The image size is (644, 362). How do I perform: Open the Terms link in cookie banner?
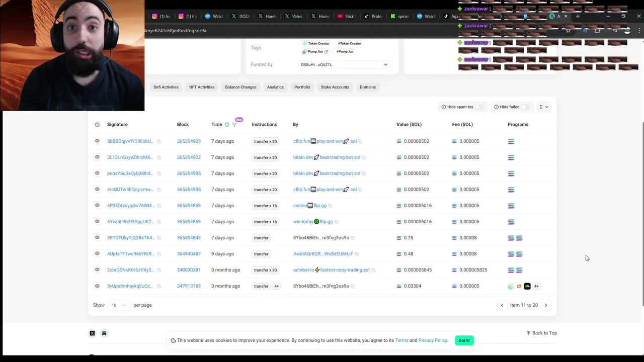pos(401,340)
